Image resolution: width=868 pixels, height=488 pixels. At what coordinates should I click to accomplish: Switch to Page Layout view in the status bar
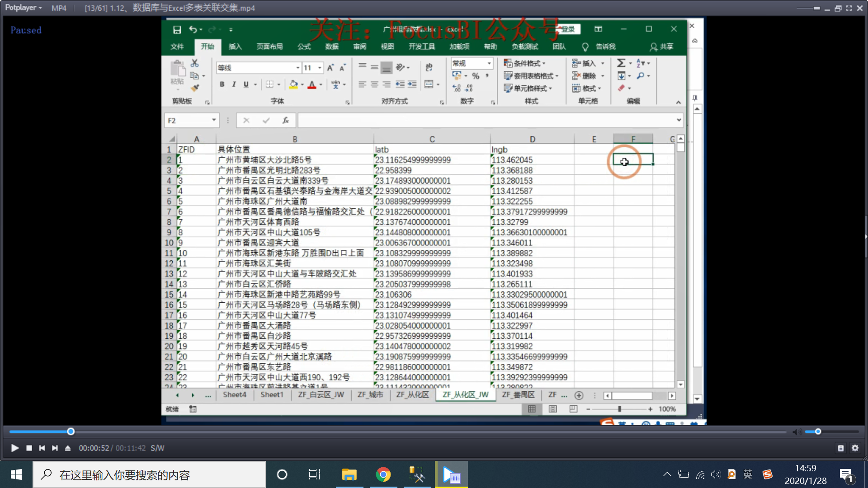pyautogui.click(x=552, y=409)
